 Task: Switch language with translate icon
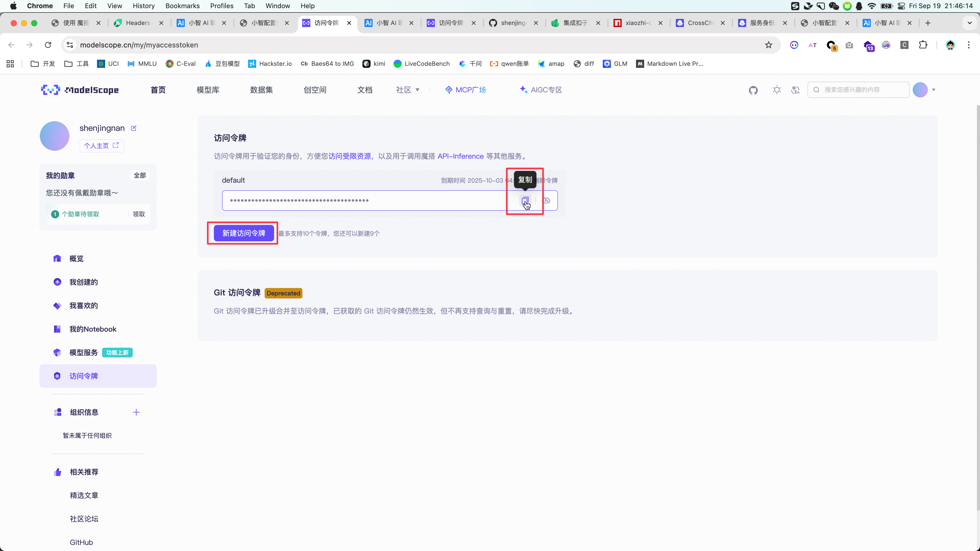(x=795, y=90)
